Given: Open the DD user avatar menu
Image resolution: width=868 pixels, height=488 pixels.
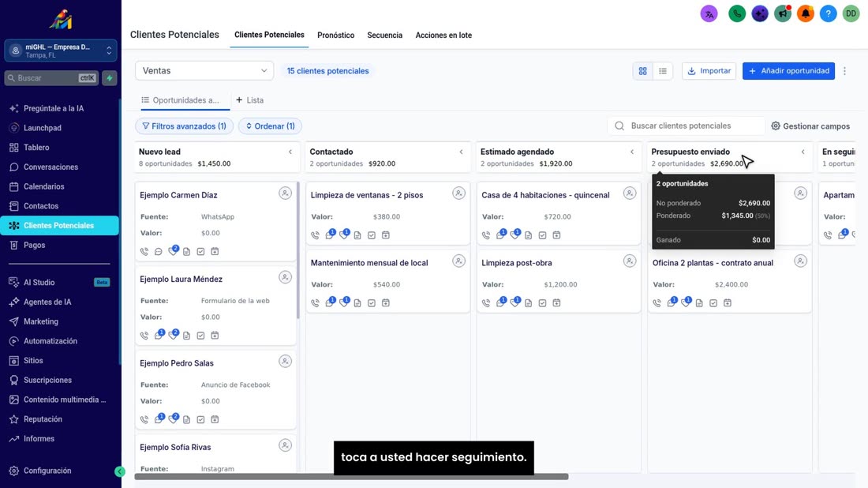Looking at the screenshot, I should (x=851, y=14).
